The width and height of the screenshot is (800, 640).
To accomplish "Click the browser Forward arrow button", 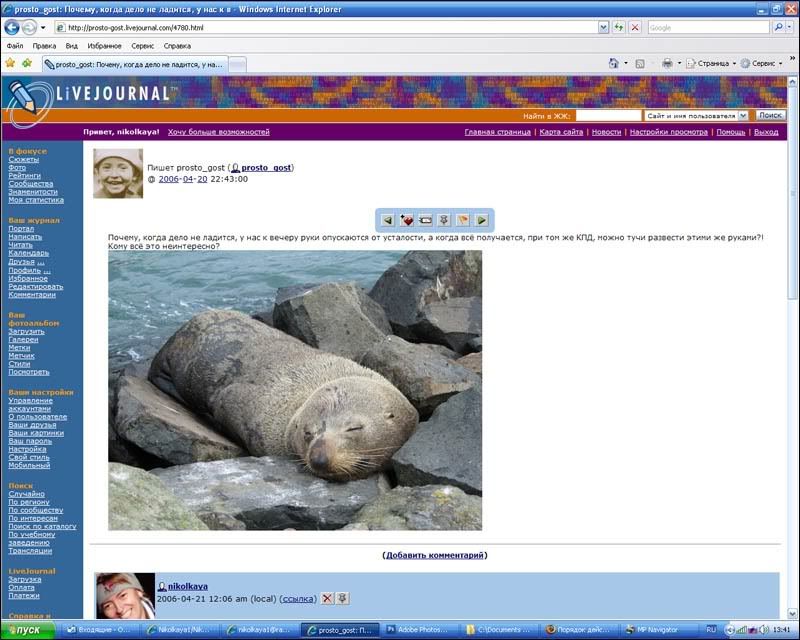I will [30, 28].
